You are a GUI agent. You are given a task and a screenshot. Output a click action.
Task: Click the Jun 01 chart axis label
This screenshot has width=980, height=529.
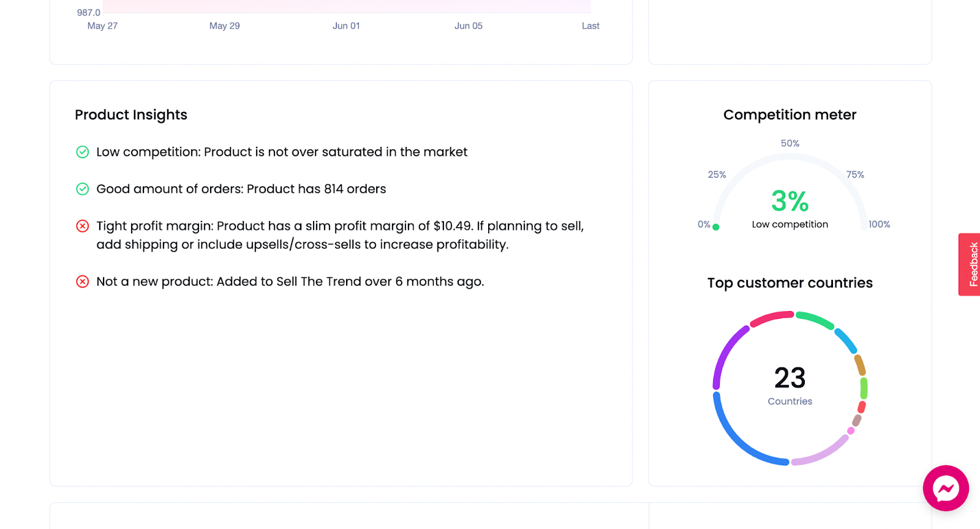pos(346,26)
